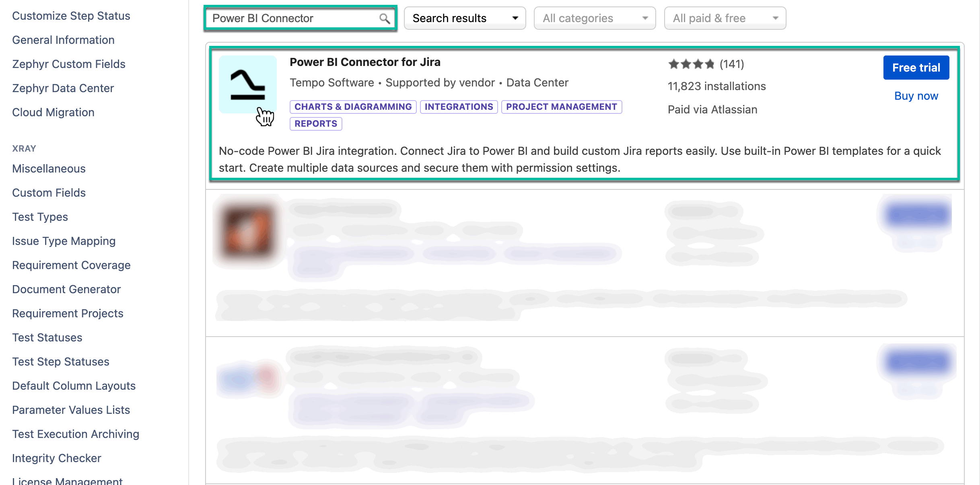Screen dimensions: 980x485
Task: Select the Charts & Diagramming tag
Action: coord(353,107)
